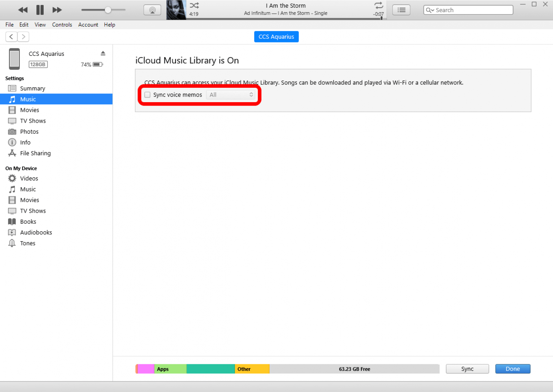
Task: Open the Photos settings in the sidebar
Action: [29, 131]
